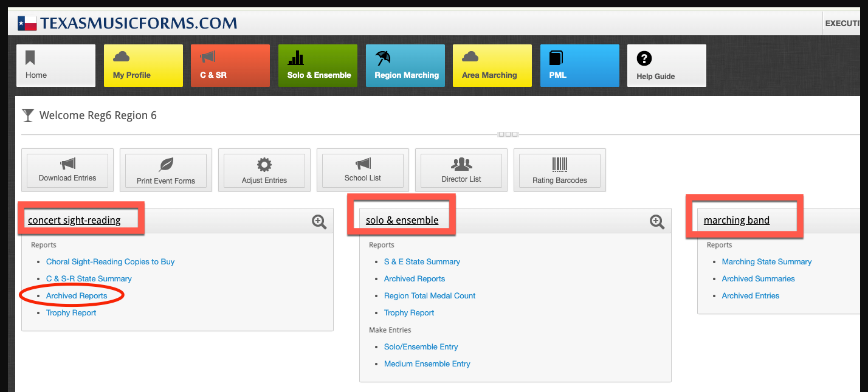Open Archived Entries under marching band
868x392 pixels.
point(751,296)
